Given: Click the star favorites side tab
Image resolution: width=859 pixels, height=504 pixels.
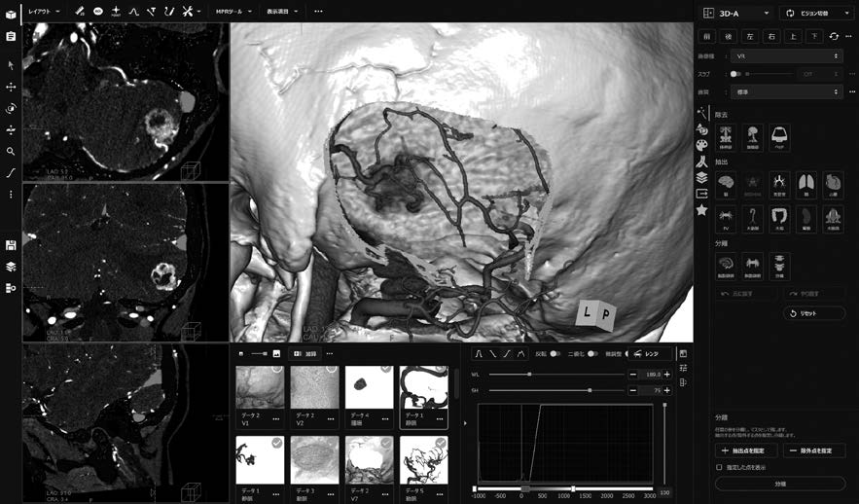Looking at the screenshot, I should coord(701,209).
